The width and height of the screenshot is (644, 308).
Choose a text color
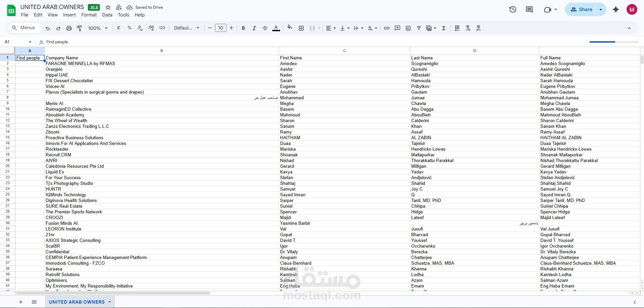276,28
